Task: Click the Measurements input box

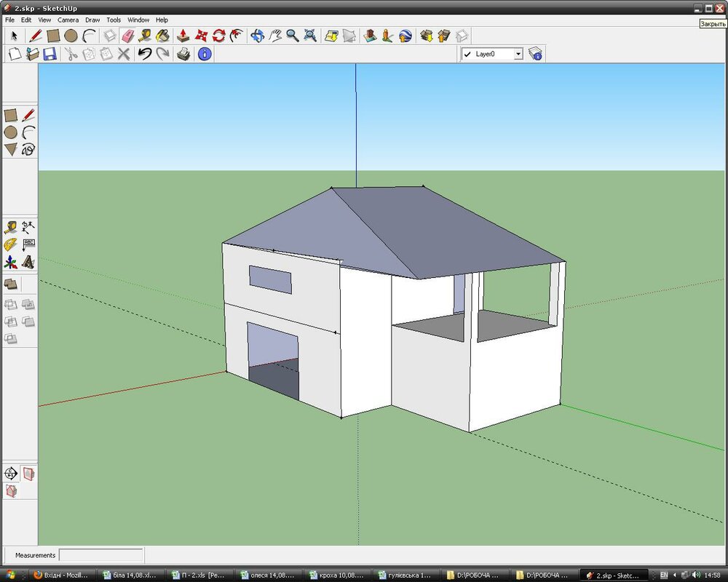Action: (x=100, y=555)
